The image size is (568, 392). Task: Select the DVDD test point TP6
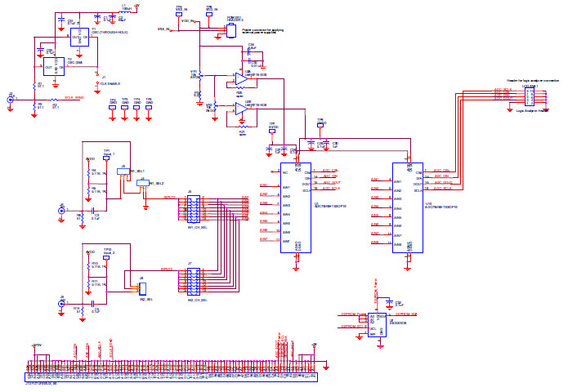[320, 127]
